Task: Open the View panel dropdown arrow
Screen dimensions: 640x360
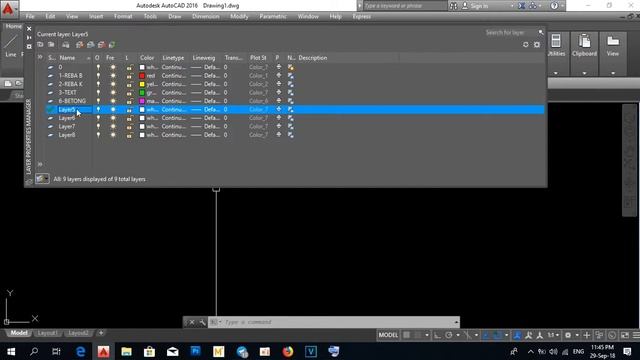Action: click(x=613, y=73)
